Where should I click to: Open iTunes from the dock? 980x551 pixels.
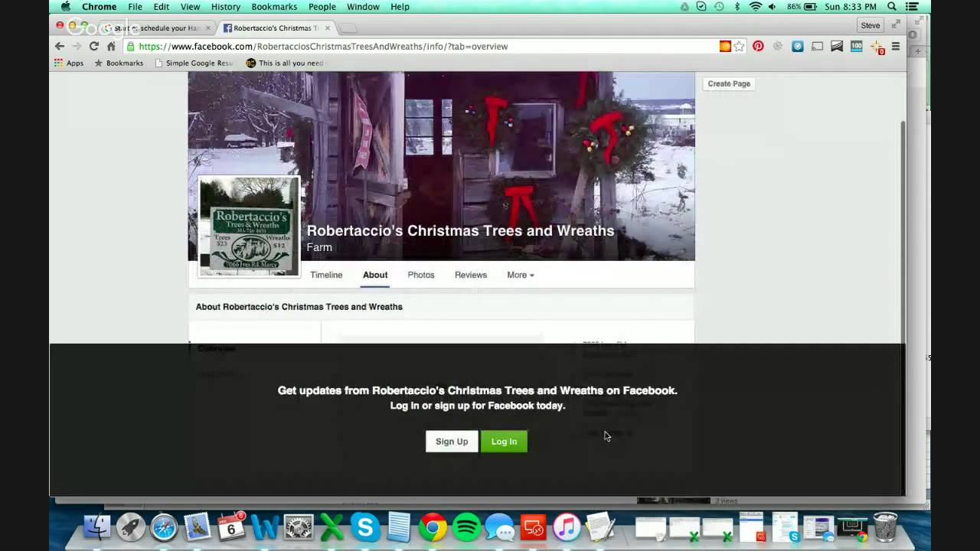567,528
